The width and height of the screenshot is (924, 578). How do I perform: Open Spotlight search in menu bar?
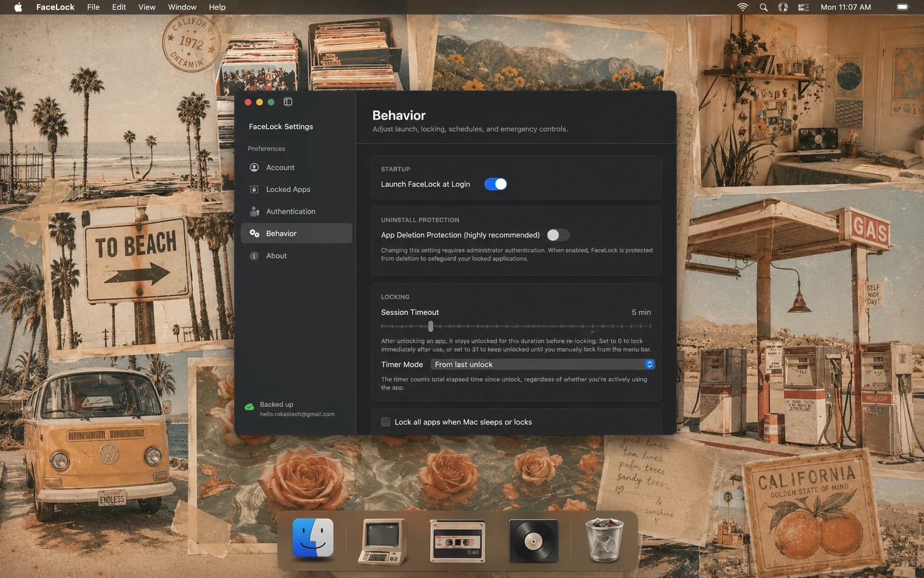point(763,7)
